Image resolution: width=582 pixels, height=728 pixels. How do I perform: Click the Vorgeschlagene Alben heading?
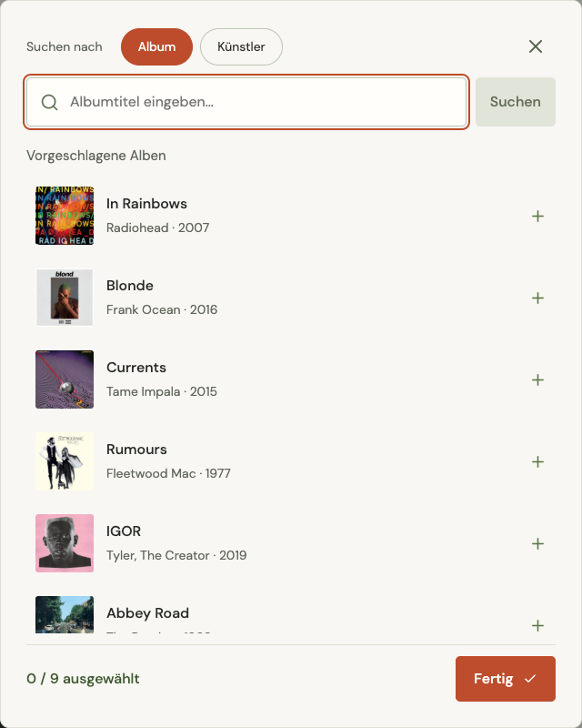[96, 156]
